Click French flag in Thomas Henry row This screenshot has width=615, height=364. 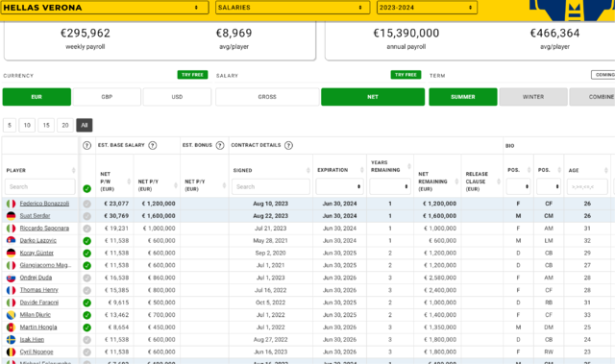(x=11, y=290)
